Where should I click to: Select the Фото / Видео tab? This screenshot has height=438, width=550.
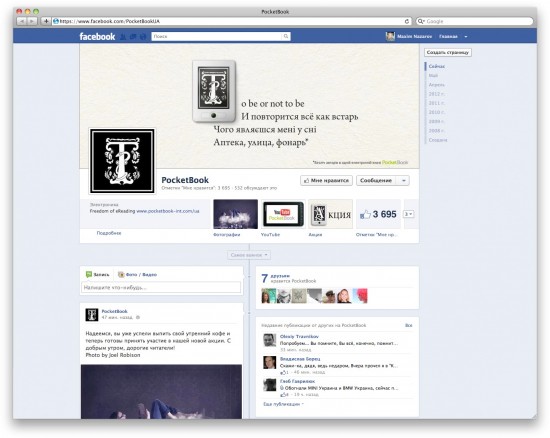click(138, 275)
